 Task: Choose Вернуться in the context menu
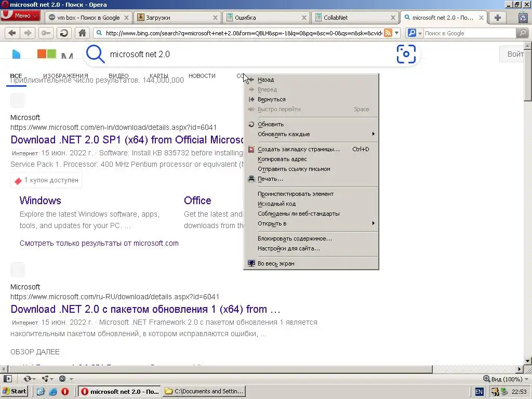(311, 99)
